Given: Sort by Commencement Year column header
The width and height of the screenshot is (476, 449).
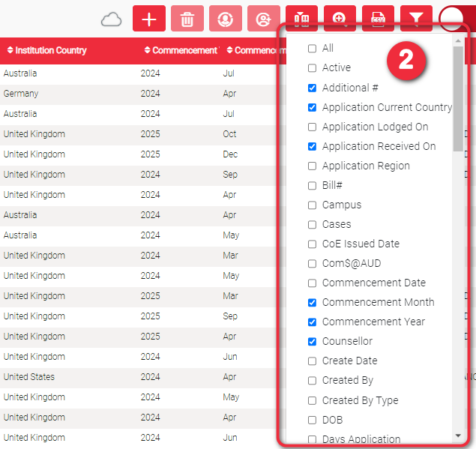Looking at the screenshot, I should click(x=181, y=50).
